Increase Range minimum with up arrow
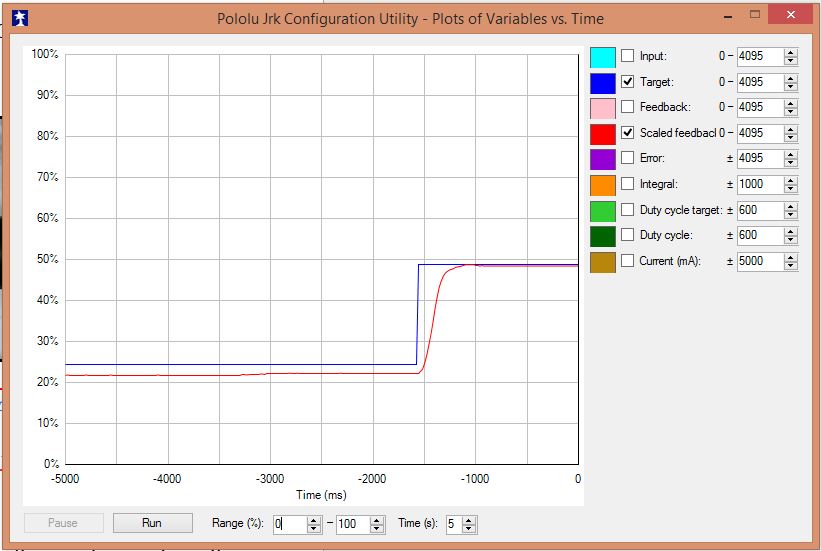This screenshot has height=551, width=821. coord(314,520)
